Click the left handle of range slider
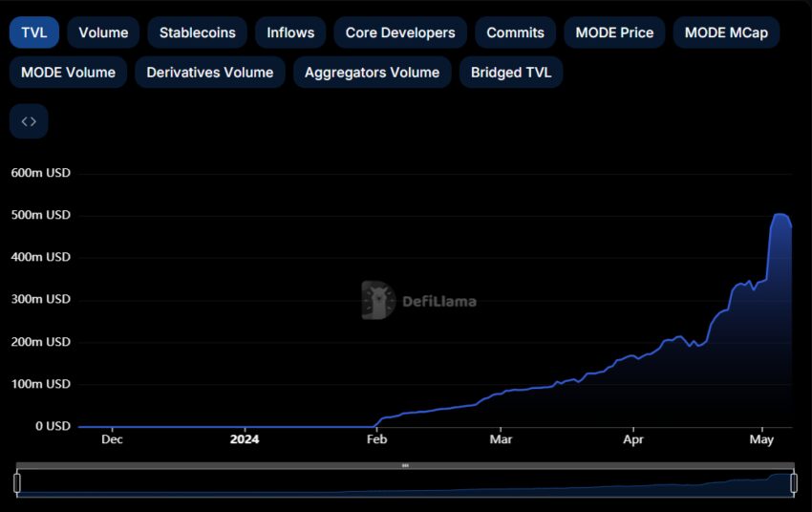The width and height of the screenshot is (812, 512). coord(17,483)
